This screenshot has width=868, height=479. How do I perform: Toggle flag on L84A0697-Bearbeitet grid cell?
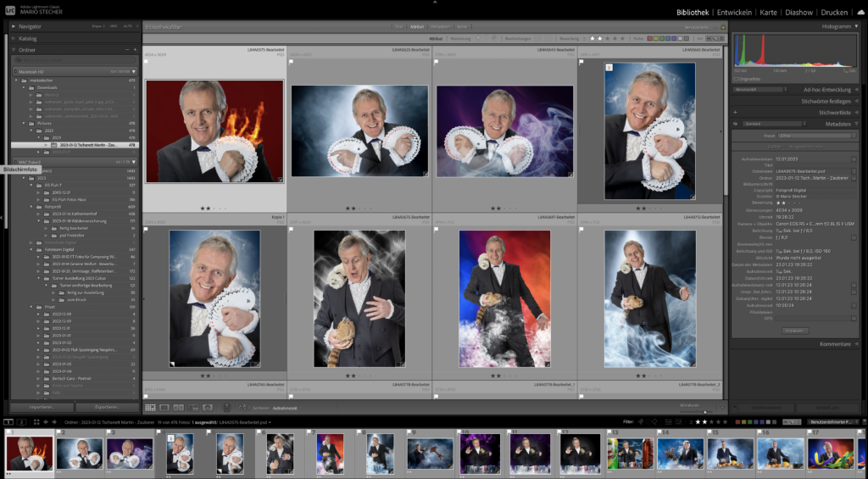[437, 229]
